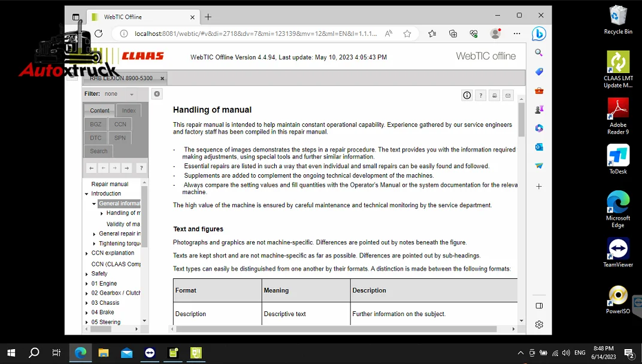Select Validity of manual tree entry
642x364 pixels.
tap(123, 225)
